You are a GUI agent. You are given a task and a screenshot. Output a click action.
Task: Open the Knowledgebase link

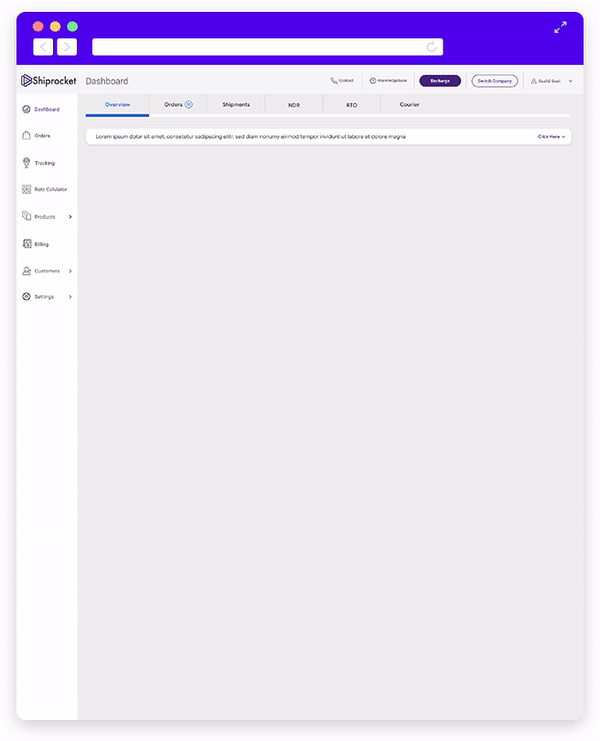pos(392,81)
